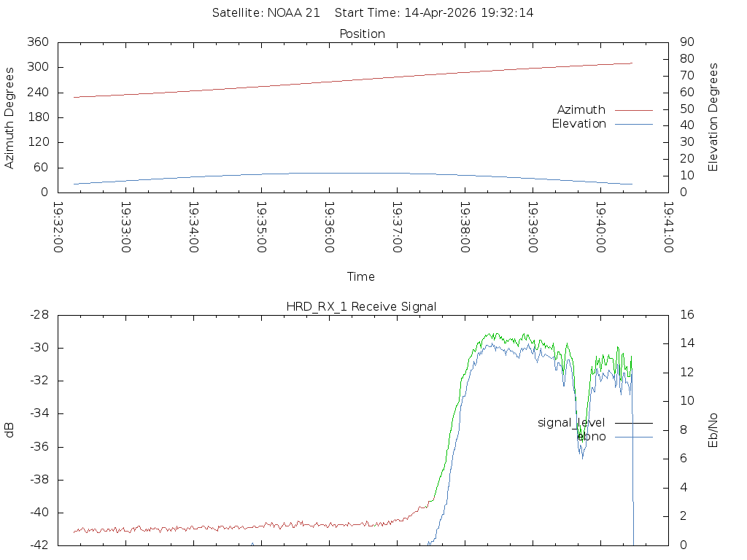Click the -28 dB tick value
Image resolution: width=747 pixels, height=560 pixels.
(39, 315)
